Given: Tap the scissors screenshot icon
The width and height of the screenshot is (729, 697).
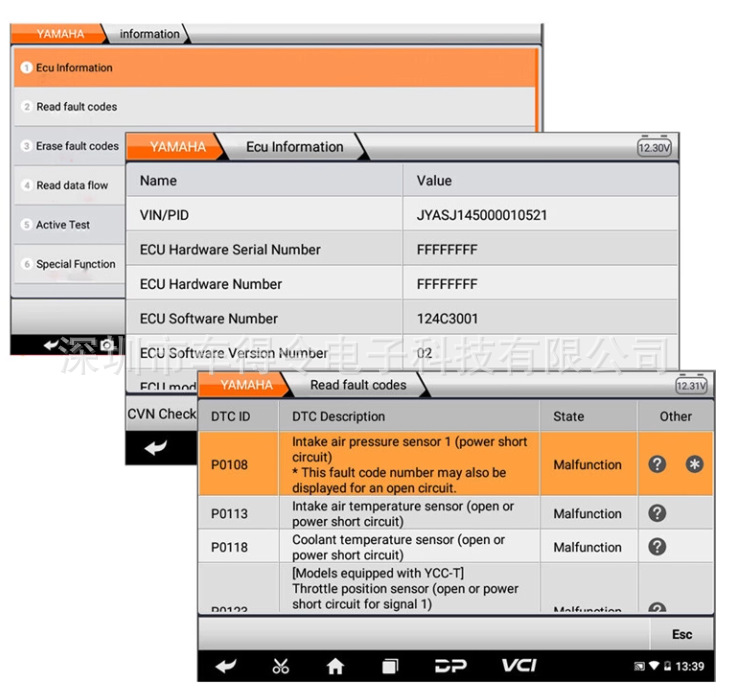Looking at the screenshot, I should click(280, 666).
